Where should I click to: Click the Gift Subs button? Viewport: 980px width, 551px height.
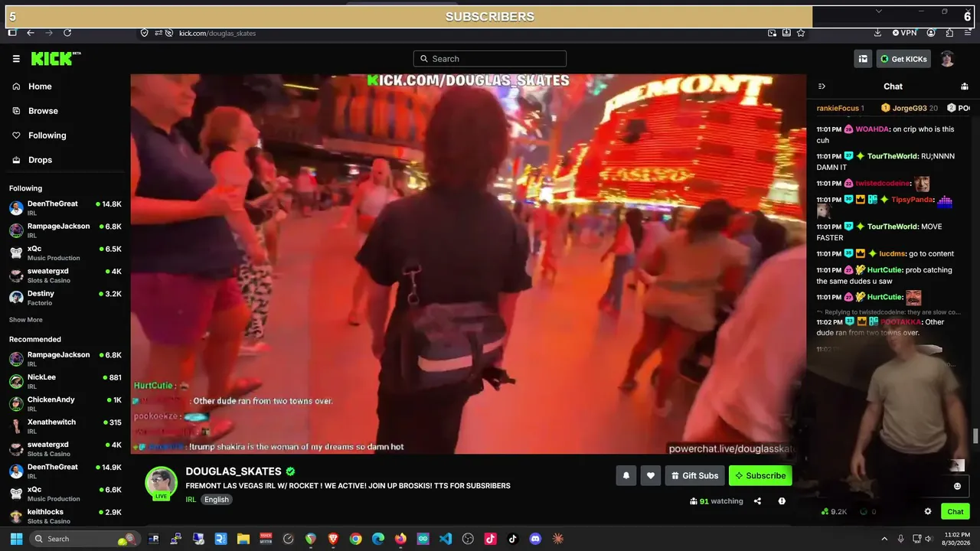(x=694, y=475)
